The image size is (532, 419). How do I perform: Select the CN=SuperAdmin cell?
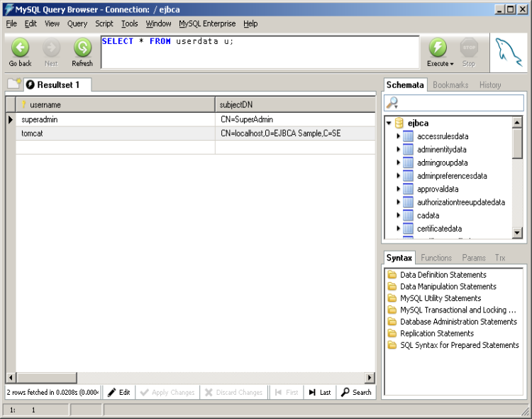point(295,119)
